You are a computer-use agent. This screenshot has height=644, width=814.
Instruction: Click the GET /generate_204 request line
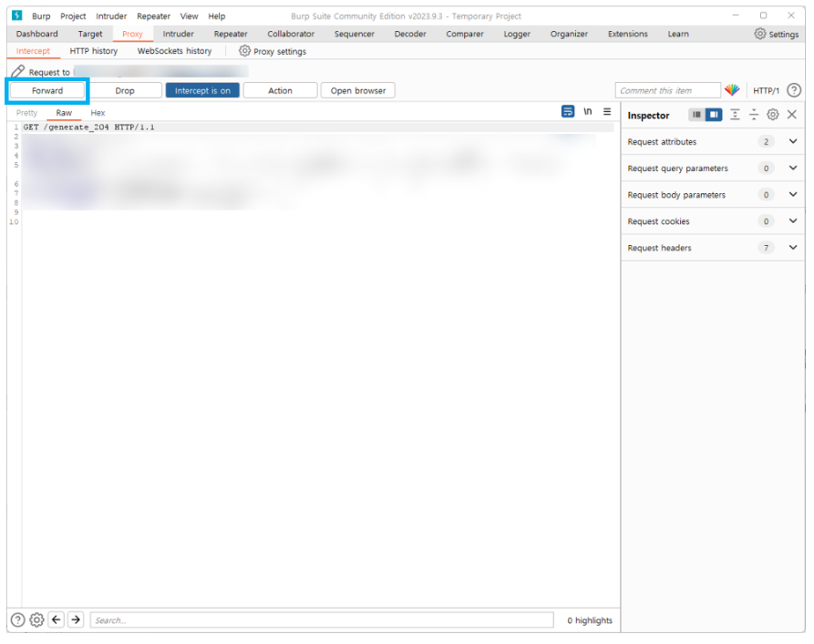[x=88, y=128]
